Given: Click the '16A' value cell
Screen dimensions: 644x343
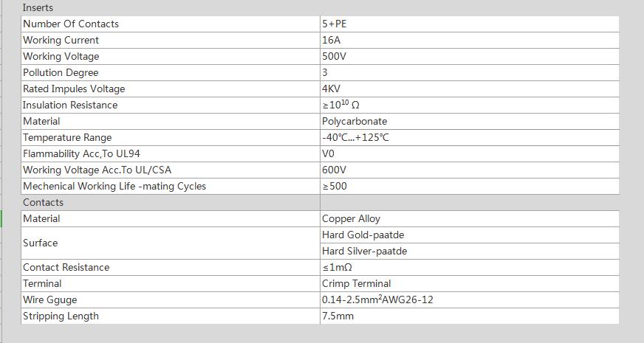Looking at the screenshot, I should (470, 41).
